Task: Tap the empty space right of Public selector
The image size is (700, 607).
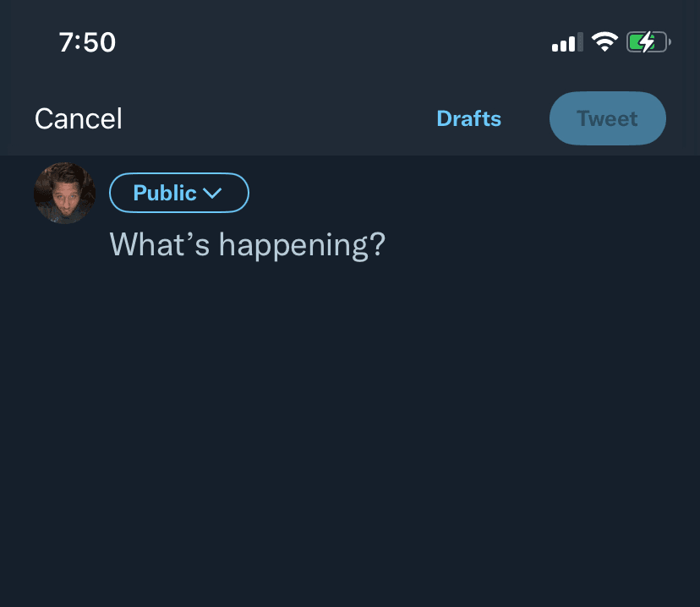Action: [465, 193]
